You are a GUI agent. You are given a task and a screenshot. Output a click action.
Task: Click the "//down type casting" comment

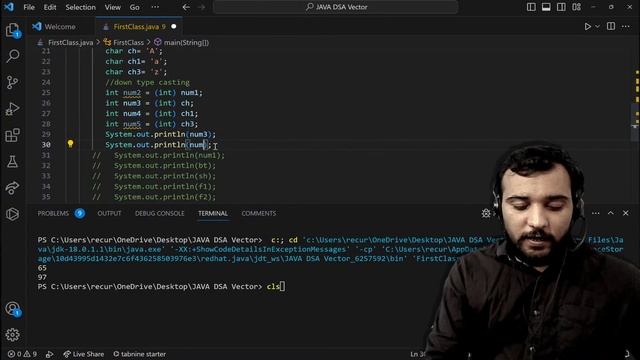point(147,82)
